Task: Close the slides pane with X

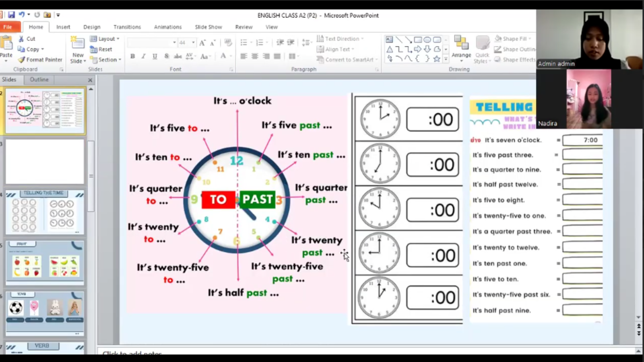Action: (x=90, y=80)
